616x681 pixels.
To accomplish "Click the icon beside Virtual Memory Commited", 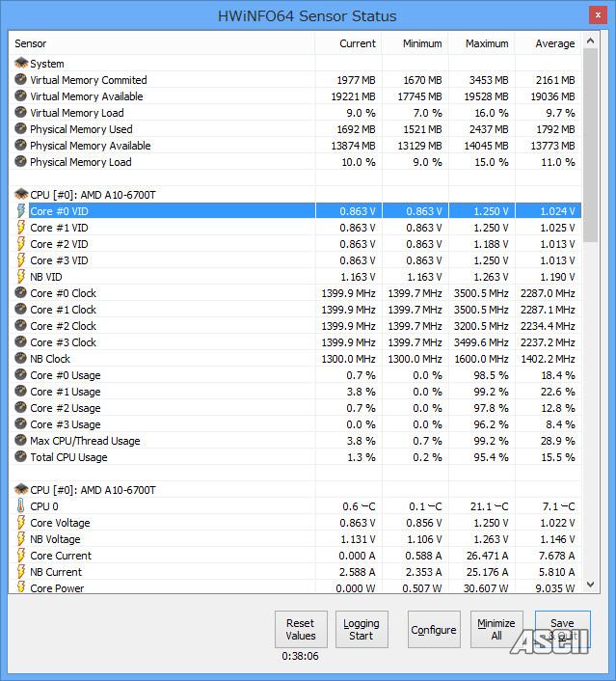I will pyautogui.click(x=20, y=79).
